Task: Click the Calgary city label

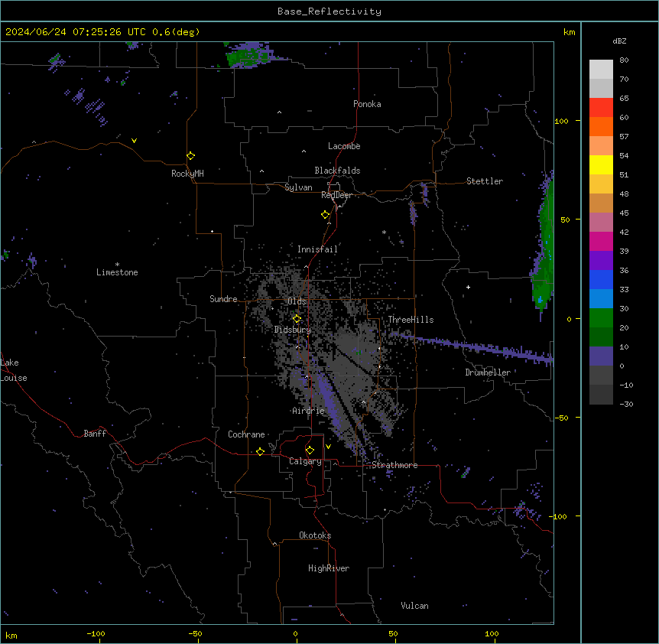Action: click(x=305, y=461)
